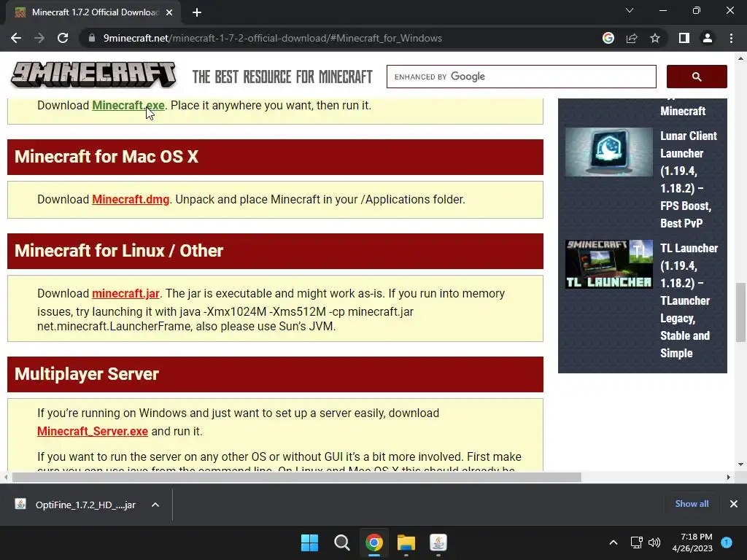
Task: Open volume tray icon
Action: coord(654,542)
